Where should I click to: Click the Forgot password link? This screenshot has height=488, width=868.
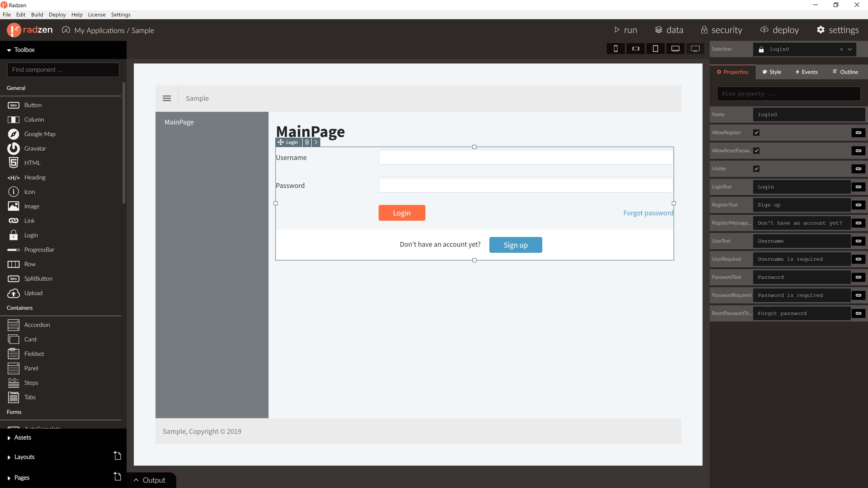pos(648,213)
